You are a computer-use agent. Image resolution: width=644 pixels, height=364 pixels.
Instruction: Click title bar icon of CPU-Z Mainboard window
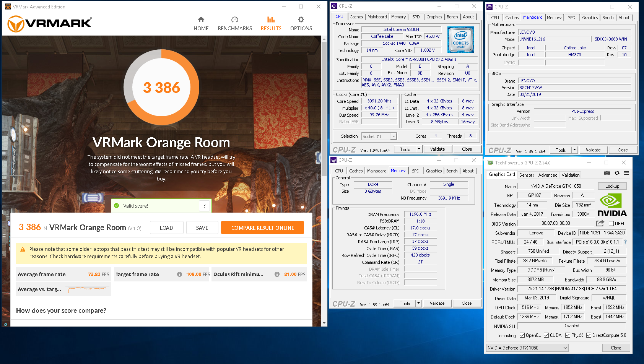[490, 7]
